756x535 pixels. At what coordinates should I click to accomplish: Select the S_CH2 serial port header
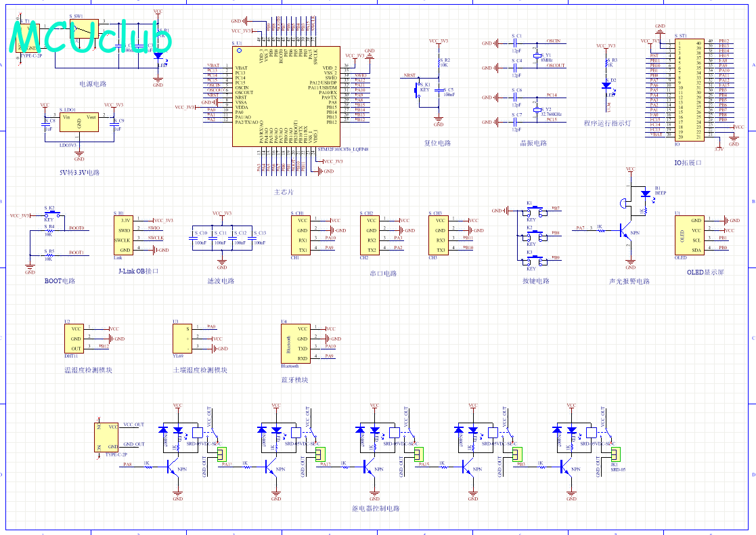370,235
